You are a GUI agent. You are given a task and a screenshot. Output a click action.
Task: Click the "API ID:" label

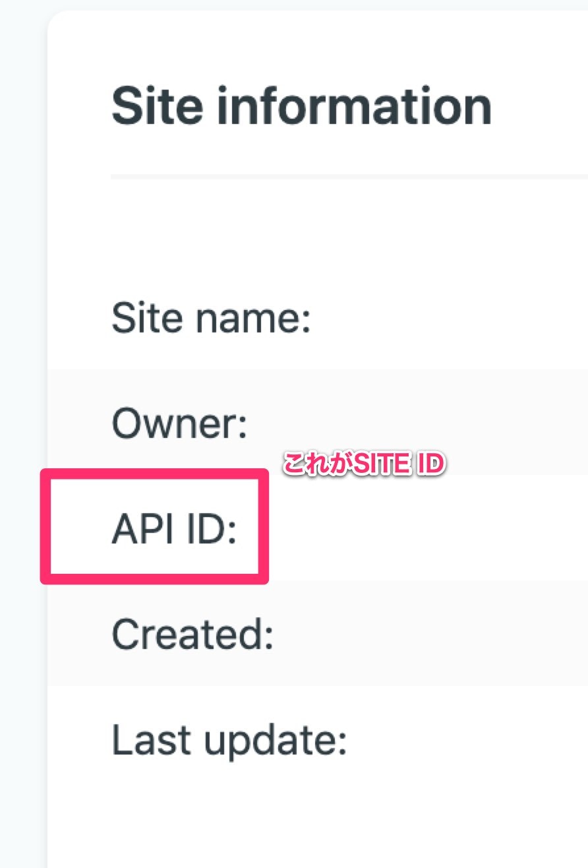tap(174, 528)
